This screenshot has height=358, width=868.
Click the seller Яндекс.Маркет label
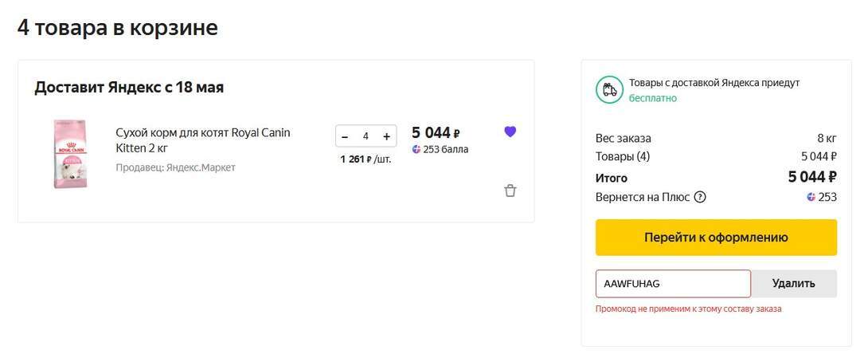click(x=175, y=167)
